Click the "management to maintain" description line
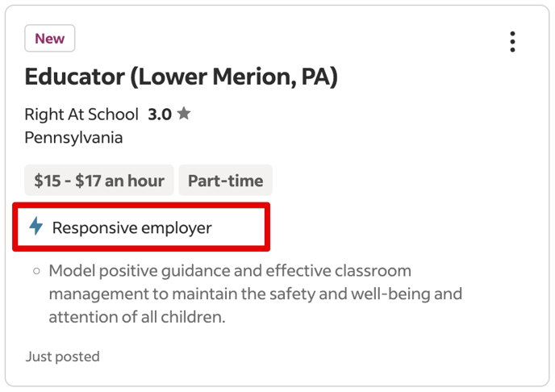 pos(255,294)
